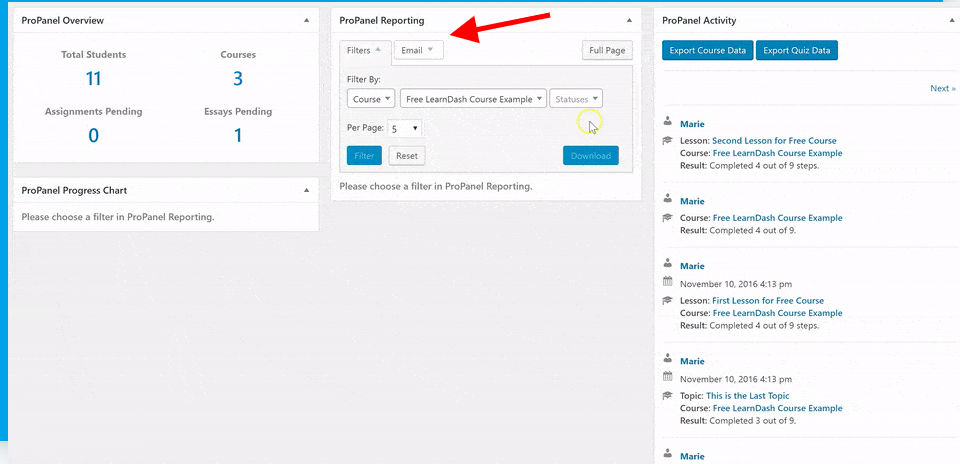Collapse the ProPanel Activity widget arrow
This screenshot has height=464, width=960.
point(953,20)
